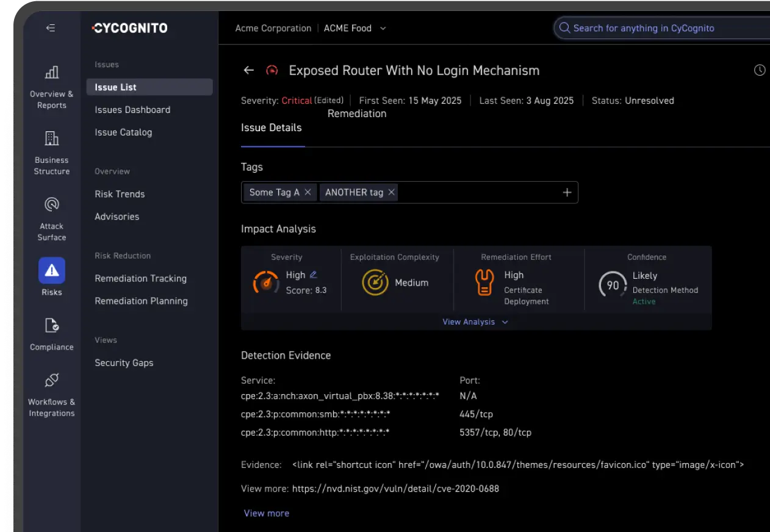Open the Compliance section
Screen dimensions: 770x532
(x=52, y=334)
